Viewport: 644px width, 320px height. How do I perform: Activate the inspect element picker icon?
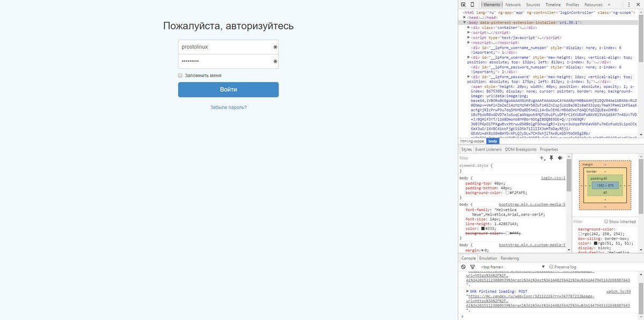click(463, 4)
